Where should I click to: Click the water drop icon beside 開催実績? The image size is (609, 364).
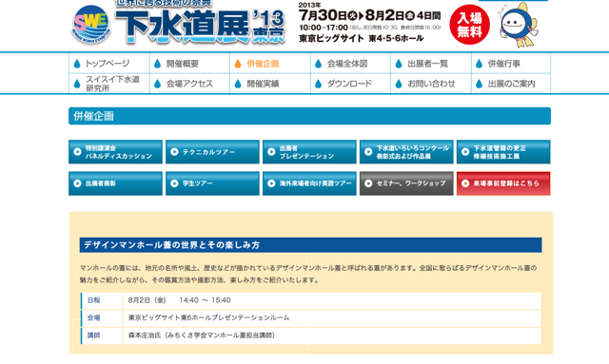pyautogui.click(x=238, y=84)
